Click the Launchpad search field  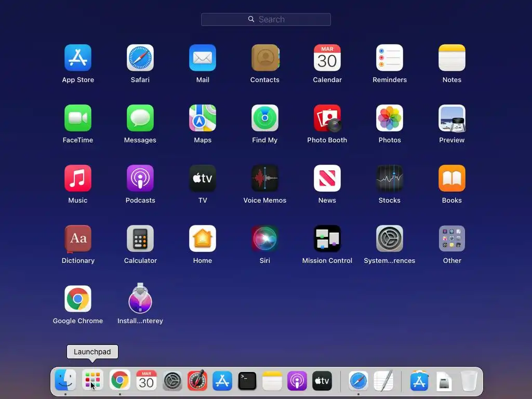265,19
